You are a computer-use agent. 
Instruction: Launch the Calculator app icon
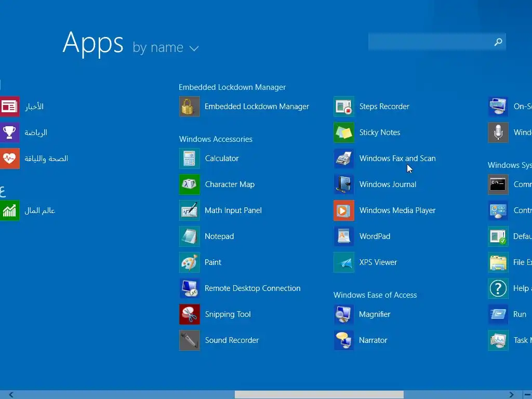[x=189, y=158]
